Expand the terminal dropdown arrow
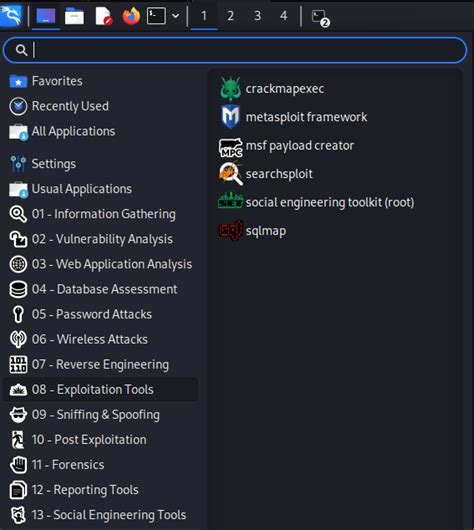The width and height of the screenshot is (474, 530). [x=175, y=16]
